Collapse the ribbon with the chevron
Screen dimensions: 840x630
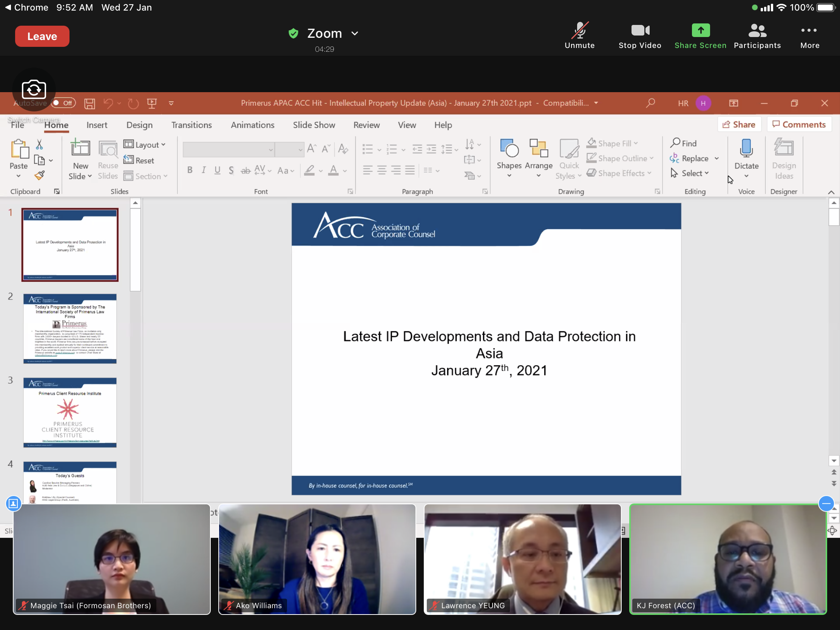click(x=831, y=192)
